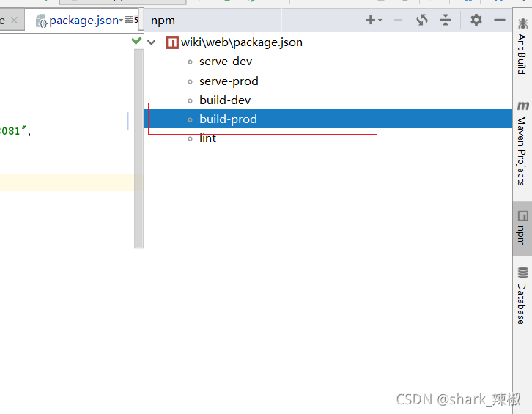Open npm panel settings gear
Screen dimensions: 532x414
coord(476,20)
